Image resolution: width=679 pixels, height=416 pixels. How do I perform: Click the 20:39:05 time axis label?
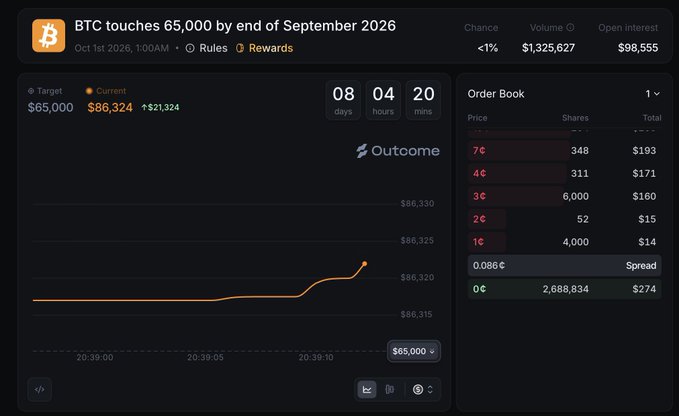pos(205,358)
